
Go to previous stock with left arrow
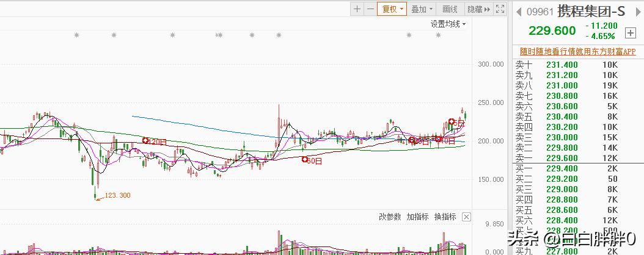point(519,12)
